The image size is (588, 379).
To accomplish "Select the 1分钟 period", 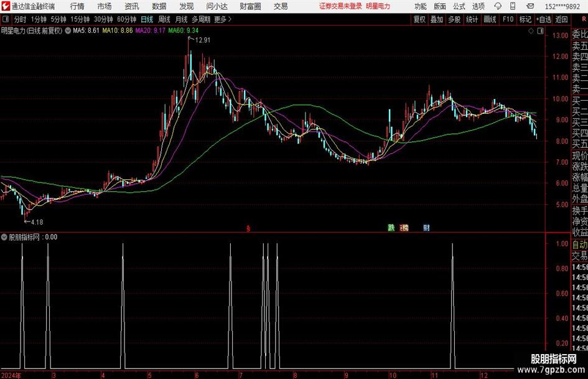I will pyautogui.click(x=39, y=19).
